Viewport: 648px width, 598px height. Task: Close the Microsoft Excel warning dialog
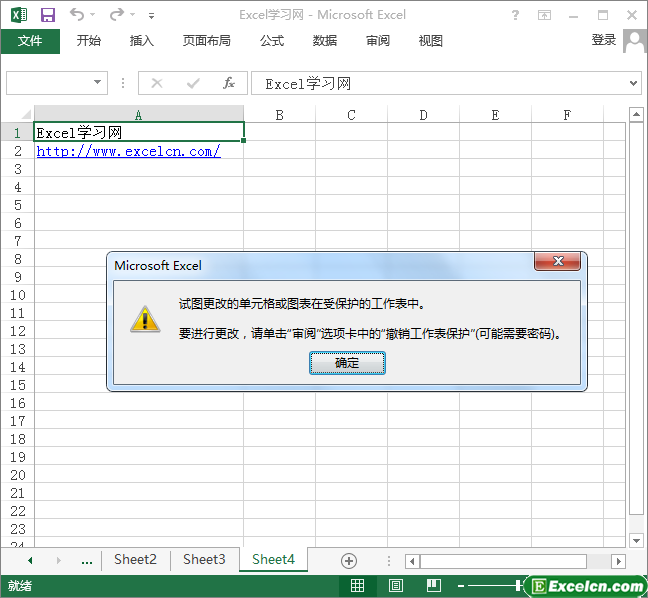point(558,262)
